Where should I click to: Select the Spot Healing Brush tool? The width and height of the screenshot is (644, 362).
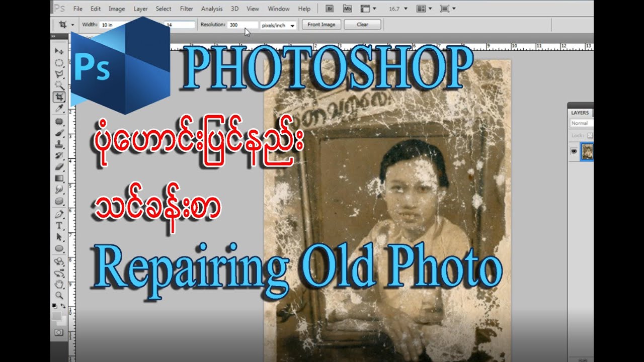59,122
